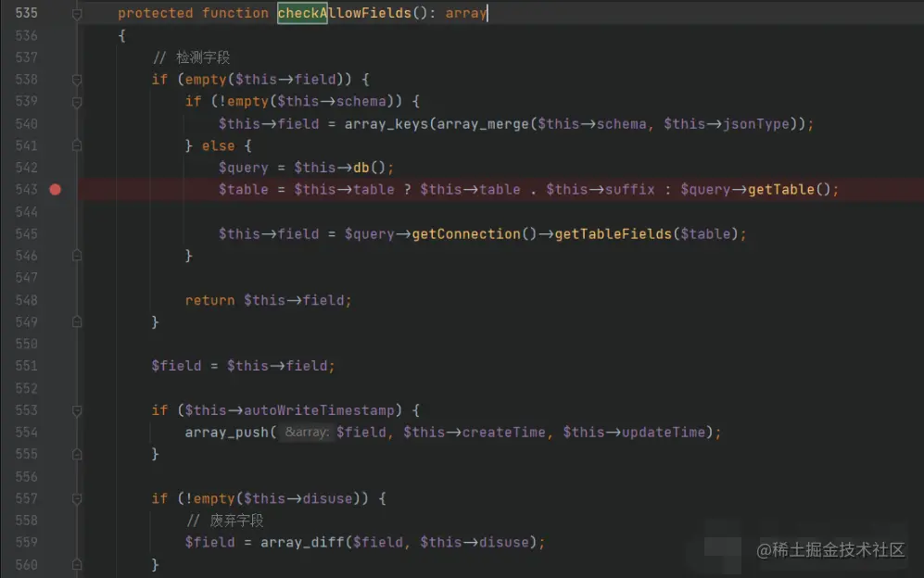
Task: Click the array_keys function call
Action: click(x=386, y=124)
